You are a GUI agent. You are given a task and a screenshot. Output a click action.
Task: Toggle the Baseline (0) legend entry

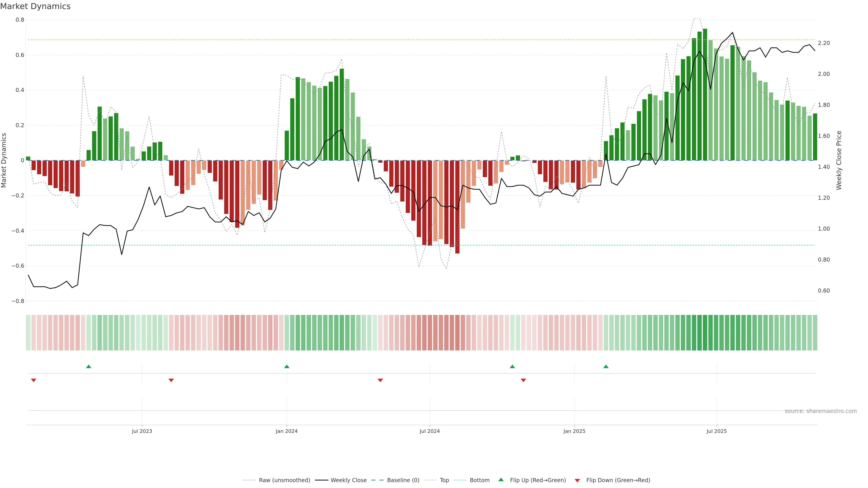[403, 480]
